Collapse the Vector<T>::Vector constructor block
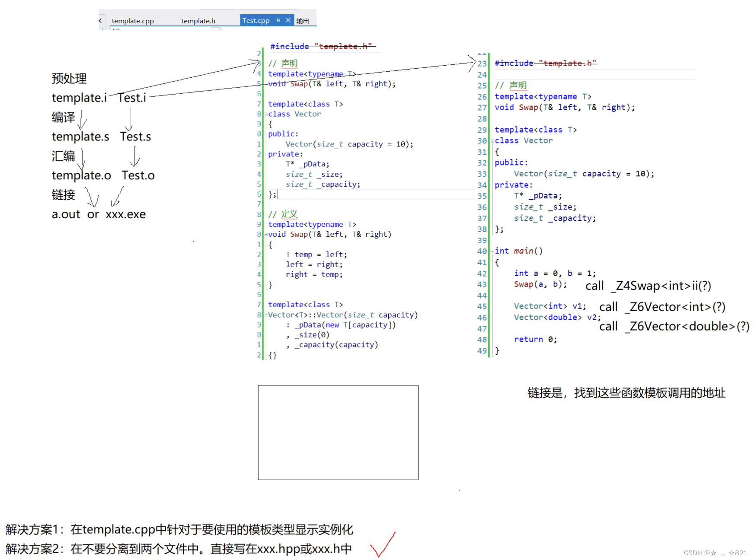Image resolution: width=754 pixels, height=560 pixels. tap(266, 315)
